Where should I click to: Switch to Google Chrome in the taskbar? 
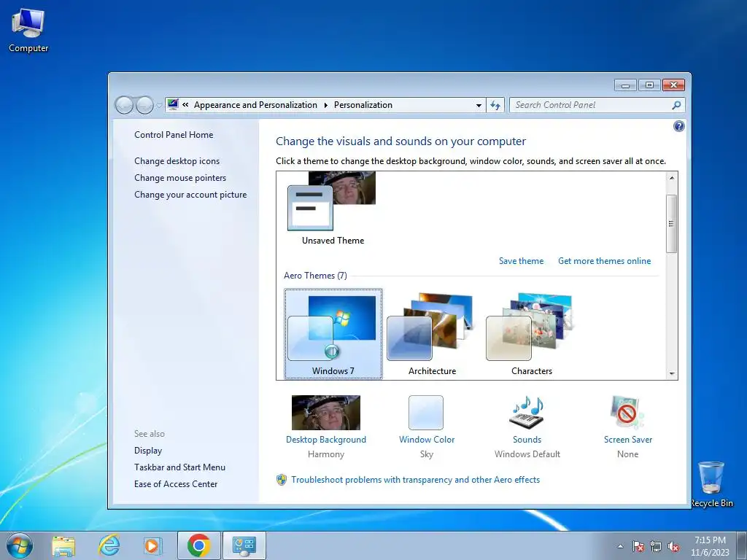[198, 545]
